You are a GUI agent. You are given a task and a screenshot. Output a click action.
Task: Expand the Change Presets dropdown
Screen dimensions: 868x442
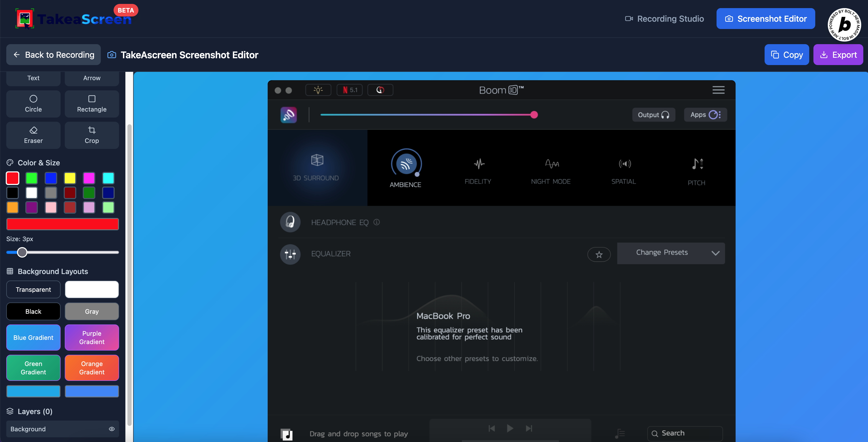[671, 253]
